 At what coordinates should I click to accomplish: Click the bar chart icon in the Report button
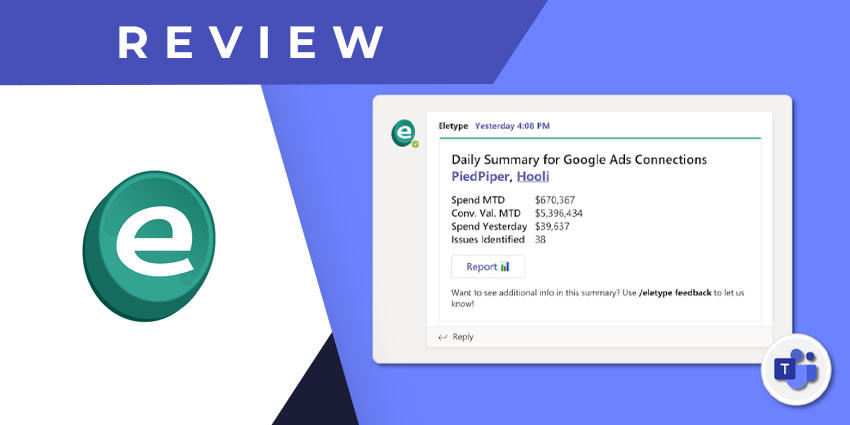[505, 267]
